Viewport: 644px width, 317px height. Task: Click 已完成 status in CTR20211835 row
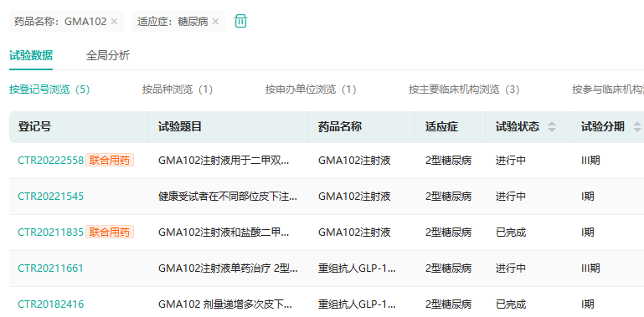click(511, 233)
